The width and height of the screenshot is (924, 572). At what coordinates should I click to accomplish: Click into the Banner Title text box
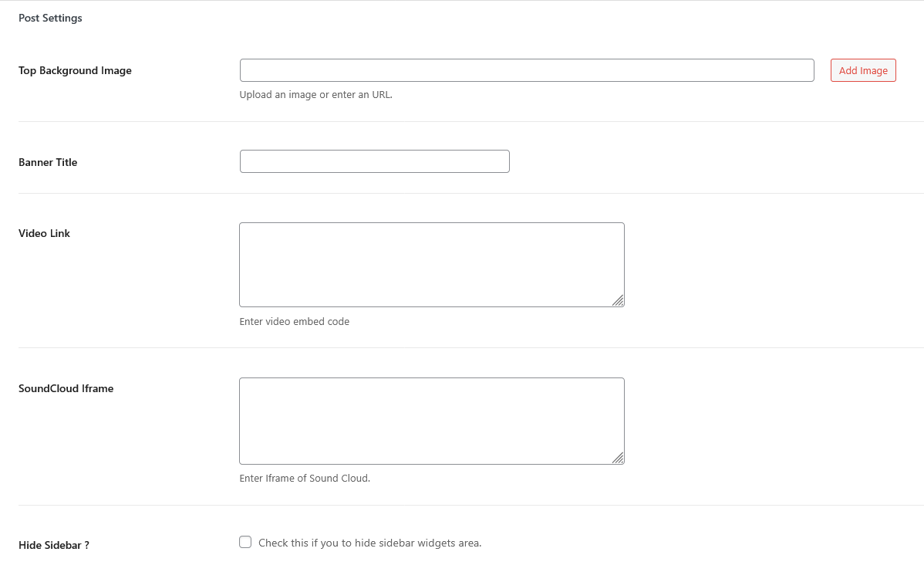[x=374, y=161]
